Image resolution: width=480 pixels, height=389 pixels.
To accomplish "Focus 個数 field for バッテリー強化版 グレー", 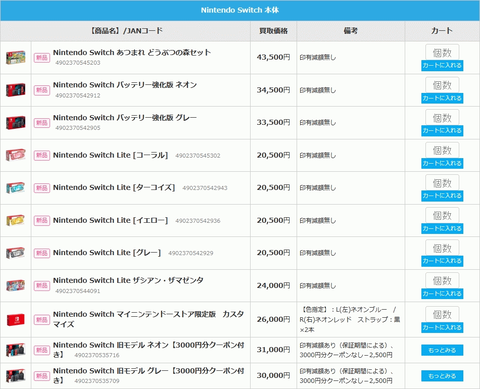I will (442, 117).
